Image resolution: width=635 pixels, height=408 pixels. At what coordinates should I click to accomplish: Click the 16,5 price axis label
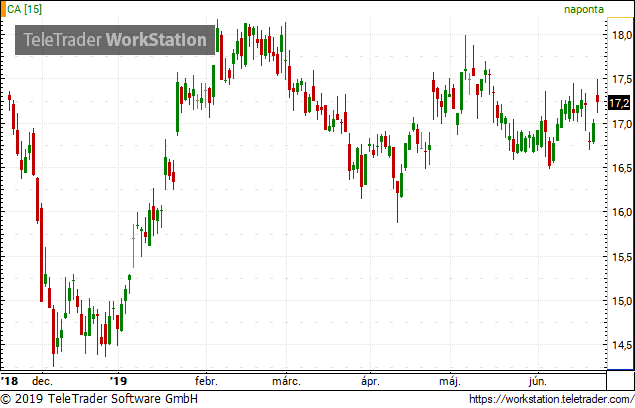[x=622, y=168]
